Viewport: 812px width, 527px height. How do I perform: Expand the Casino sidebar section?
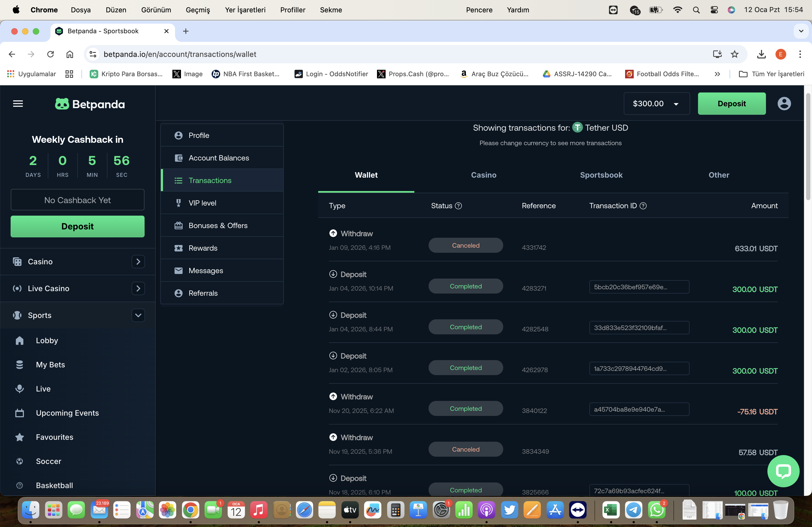tap(138, 261)
